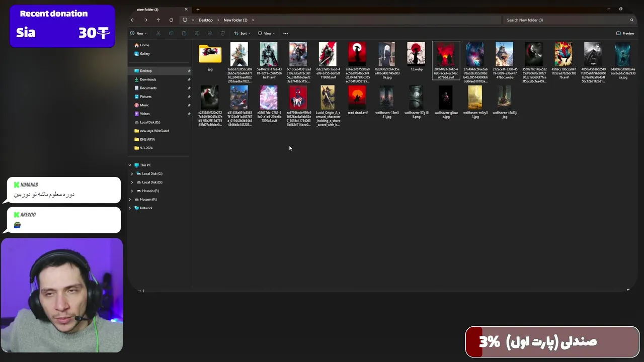This screenshot has height=362, width=644.
Task: Select the 20fb40c3-3442 avif file
Action: point(446,60)
